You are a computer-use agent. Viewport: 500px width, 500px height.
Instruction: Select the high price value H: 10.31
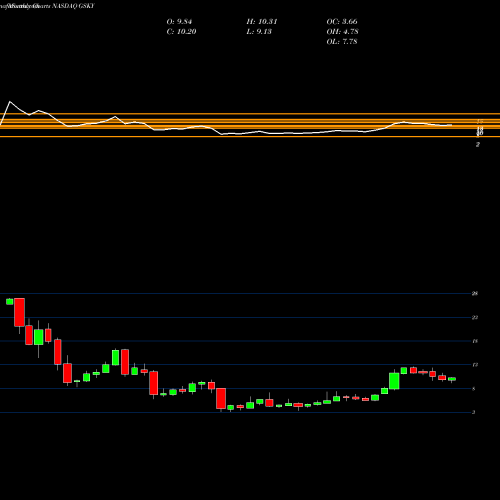pos(262,22)
